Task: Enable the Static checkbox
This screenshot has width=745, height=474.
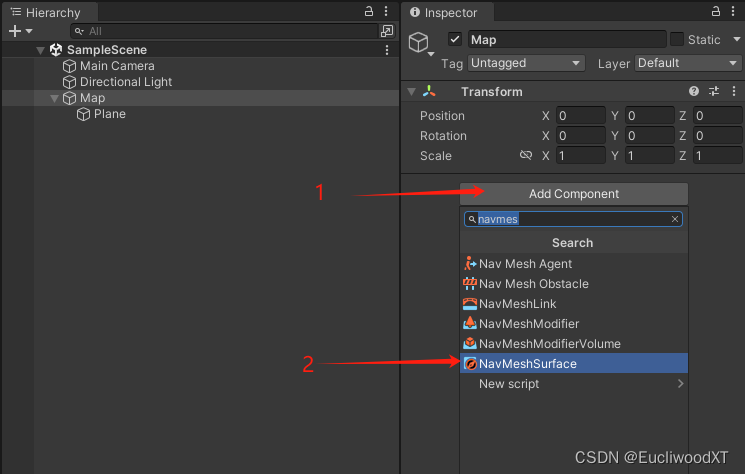Action: pyautogui.click(x=677, y=39)
